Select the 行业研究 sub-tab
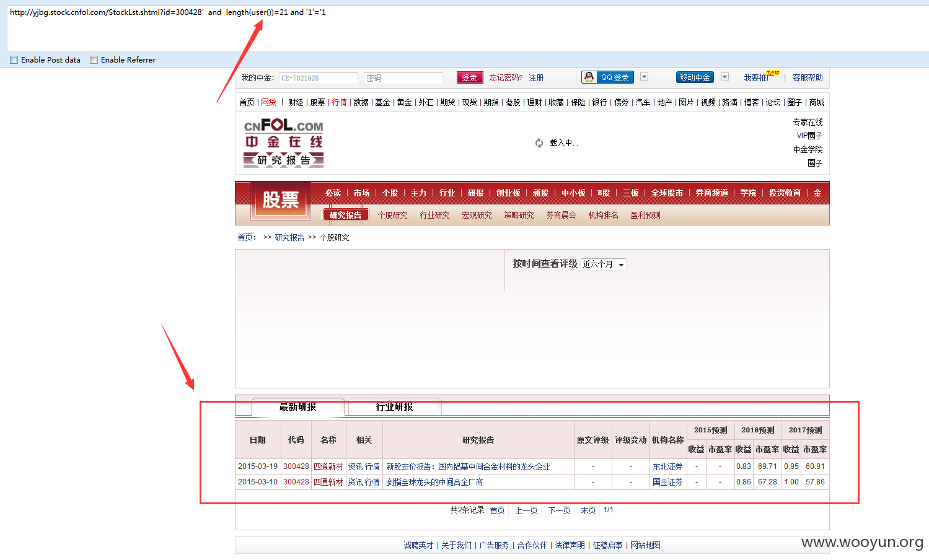 435,215
